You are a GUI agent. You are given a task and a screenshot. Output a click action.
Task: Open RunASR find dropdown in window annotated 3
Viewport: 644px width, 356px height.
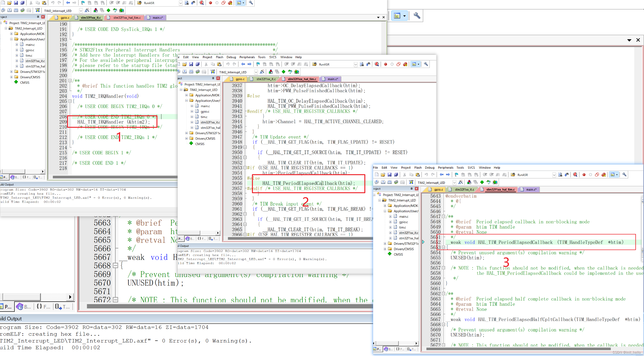pyautogui.click(x=554, y=175)
